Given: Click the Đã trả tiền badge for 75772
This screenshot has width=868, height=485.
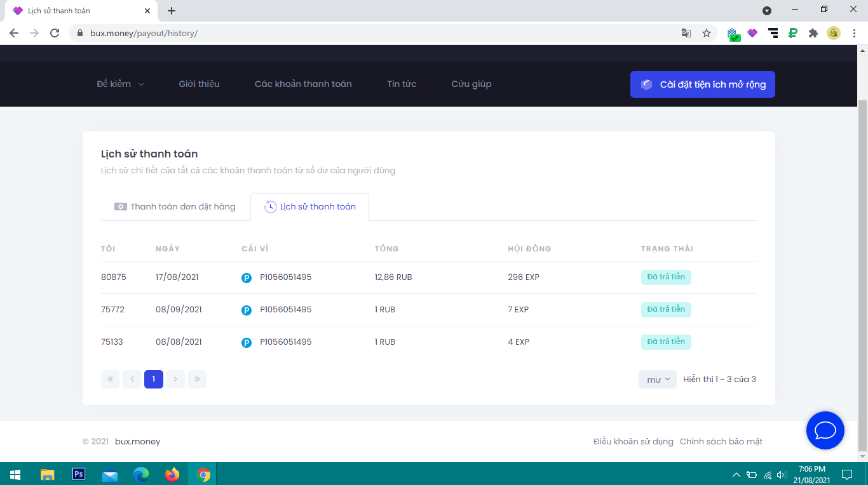Looking at the screenshot, I should coord(666,310).
